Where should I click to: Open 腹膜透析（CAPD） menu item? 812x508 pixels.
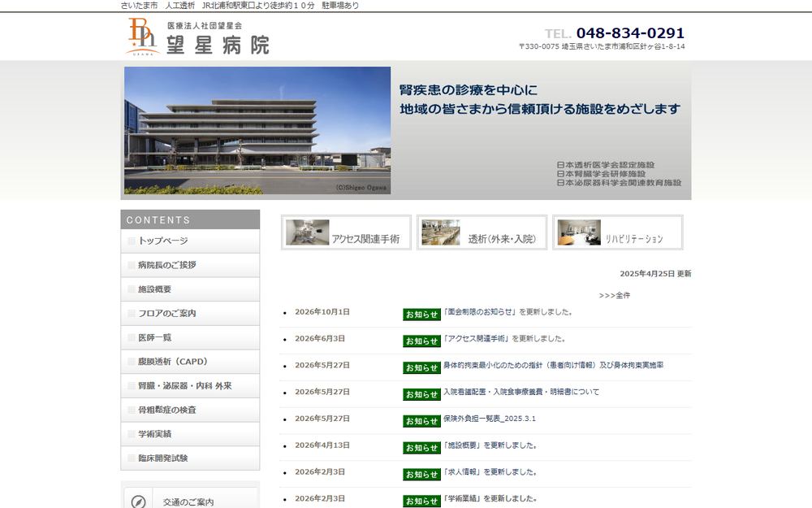tap(190, 362)
